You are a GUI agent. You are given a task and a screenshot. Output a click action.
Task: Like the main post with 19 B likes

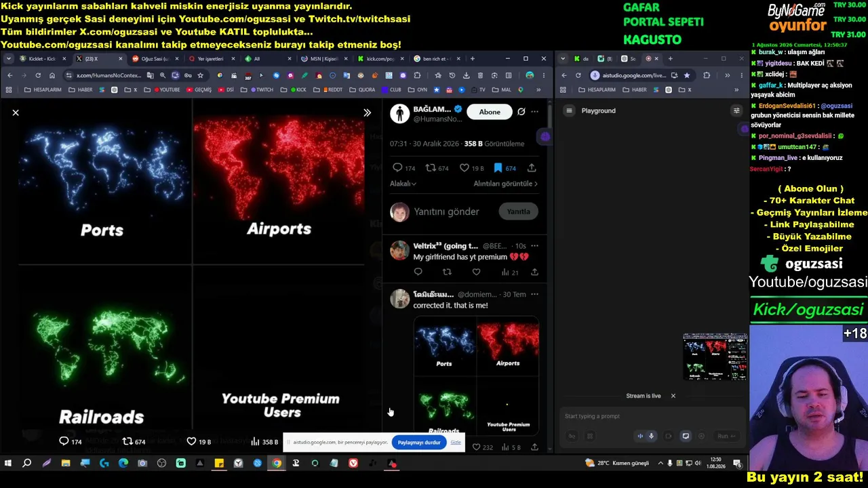(472, 167)
